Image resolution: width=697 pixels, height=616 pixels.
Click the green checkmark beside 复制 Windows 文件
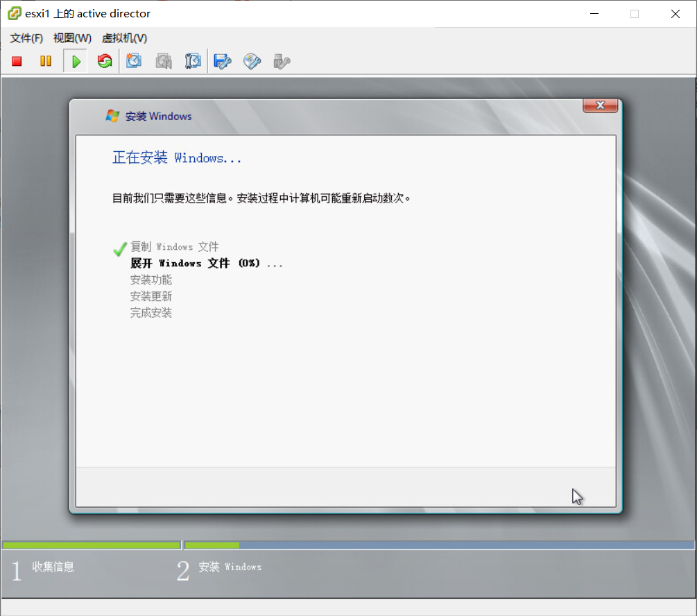click(x=120, y=248)
